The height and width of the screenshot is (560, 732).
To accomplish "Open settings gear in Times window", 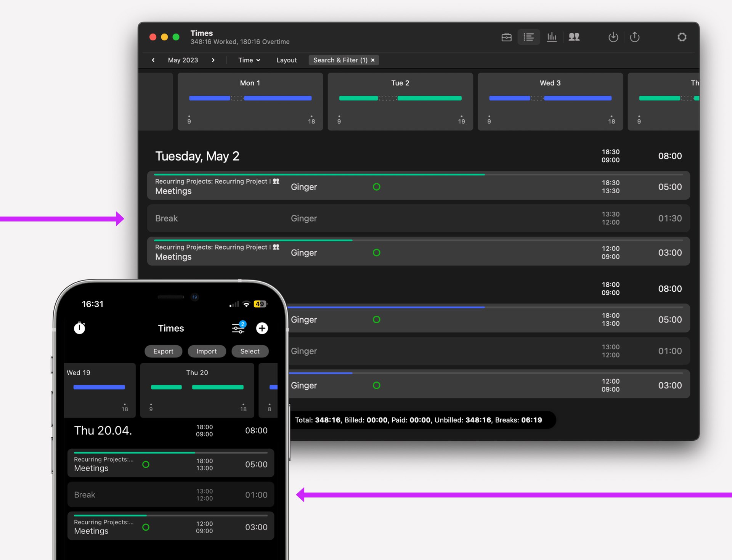I will click(x=682, y=37).
